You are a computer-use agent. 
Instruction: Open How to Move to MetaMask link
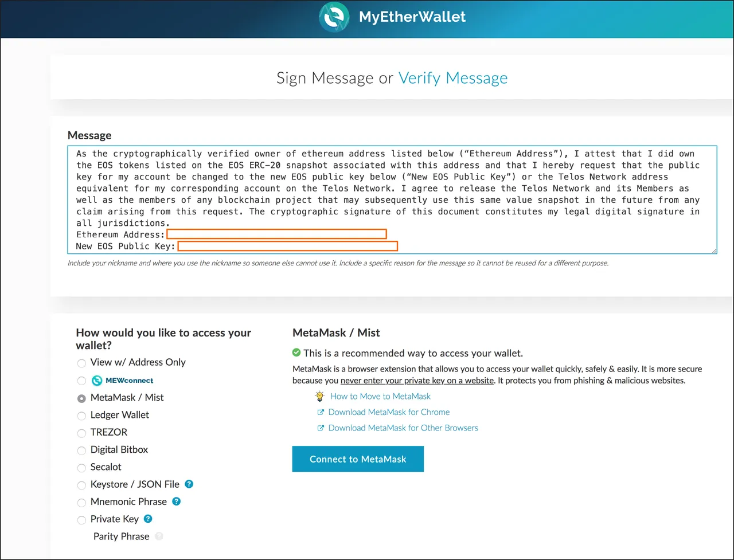[x=380, y=396]
